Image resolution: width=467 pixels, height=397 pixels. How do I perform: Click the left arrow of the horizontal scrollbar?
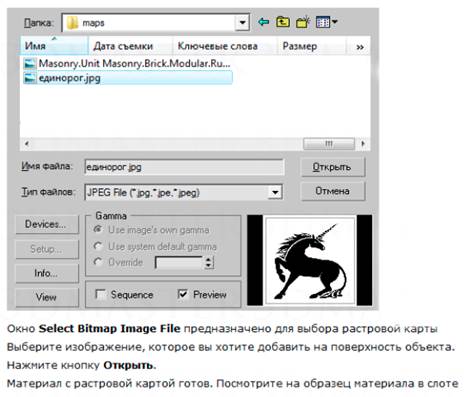coord(27,144)
